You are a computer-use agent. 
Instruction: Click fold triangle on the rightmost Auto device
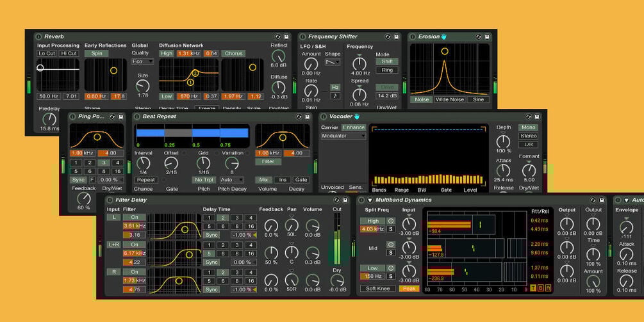tap(626, 200)
